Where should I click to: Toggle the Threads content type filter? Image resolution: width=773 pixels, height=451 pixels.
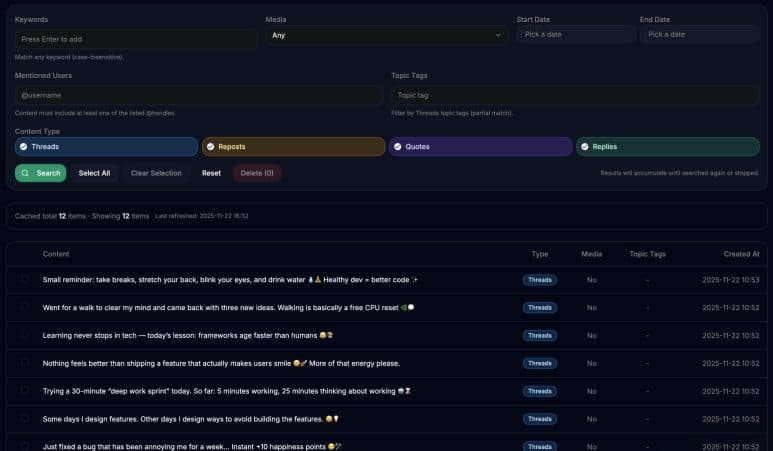(x=106, y=147)
